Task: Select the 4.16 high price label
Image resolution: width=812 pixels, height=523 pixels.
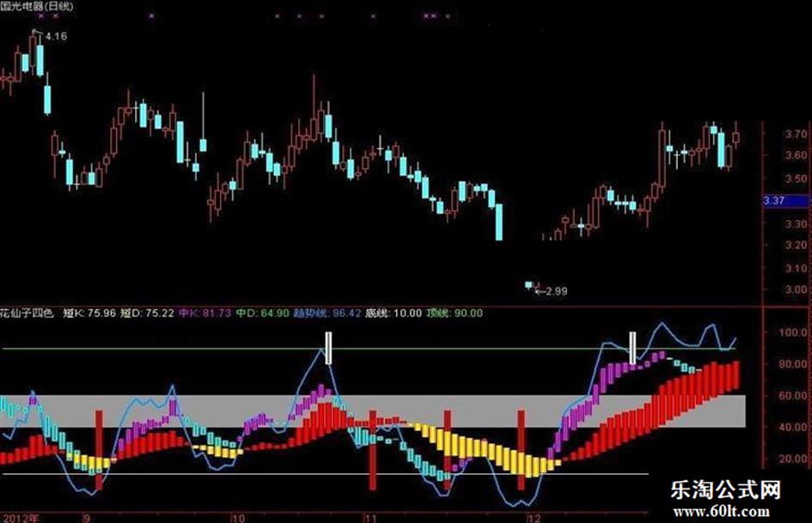Action: coord(56,36)
